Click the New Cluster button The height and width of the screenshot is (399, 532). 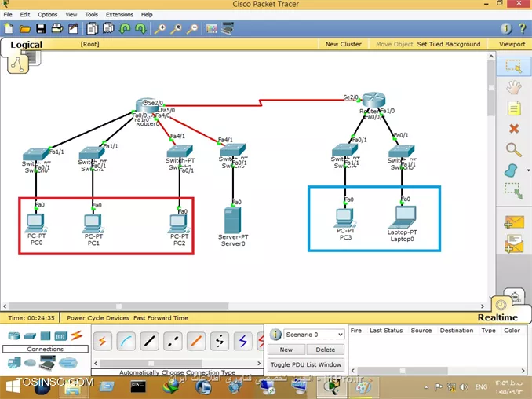click(x=344, y=44)
